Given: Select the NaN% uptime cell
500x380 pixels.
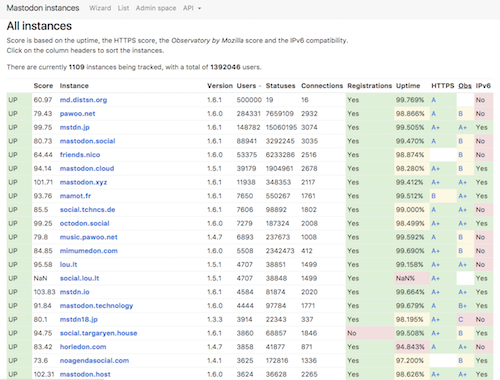Looking at the screenshot, I should pyautogui.click(x=412, y=278).
